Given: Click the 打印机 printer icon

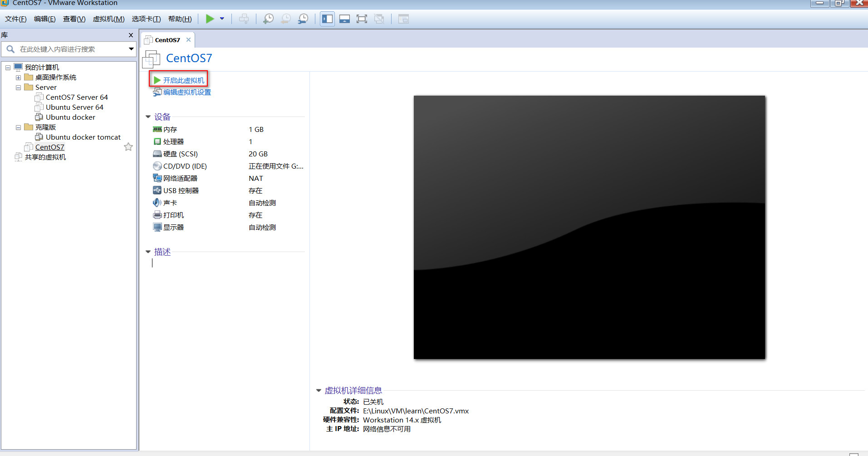Looking at the screenshot, I should [157, 215].
